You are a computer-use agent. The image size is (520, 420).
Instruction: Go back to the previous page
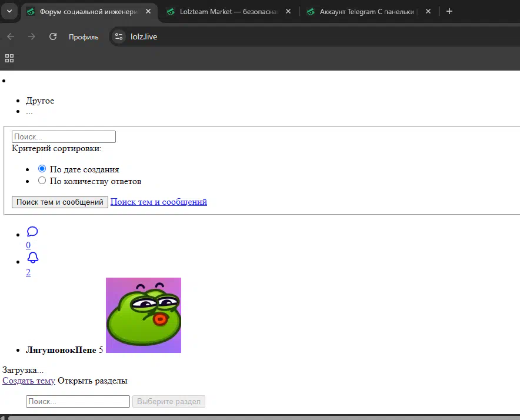pyautogui.click(x=11, y=36)
